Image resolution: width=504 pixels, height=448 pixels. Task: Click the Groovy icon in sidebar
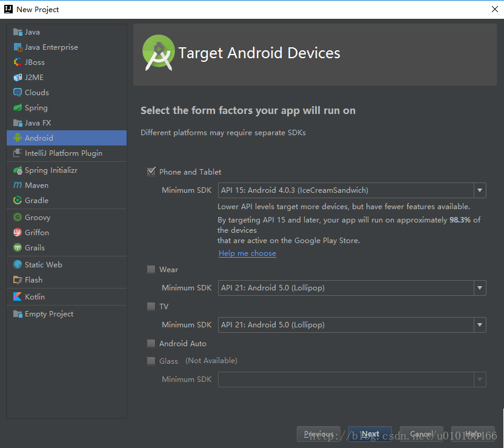tap(18, 218)
